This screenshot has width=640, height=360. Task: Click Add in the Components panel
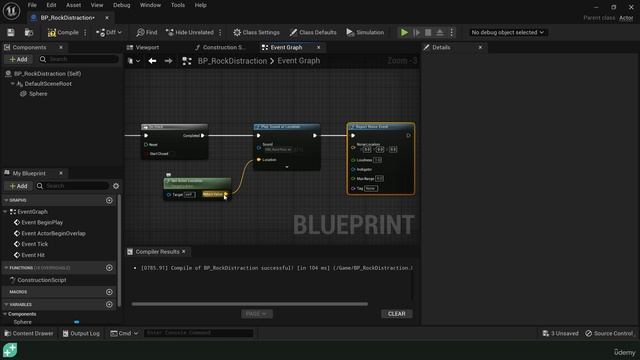click(x=18, y=60)
